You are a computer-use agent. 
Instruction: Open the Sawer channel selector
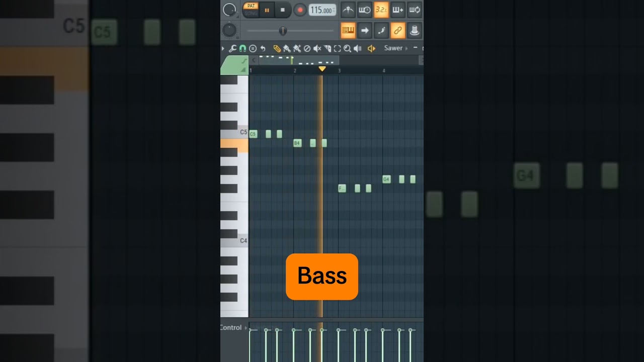[393, 48]
